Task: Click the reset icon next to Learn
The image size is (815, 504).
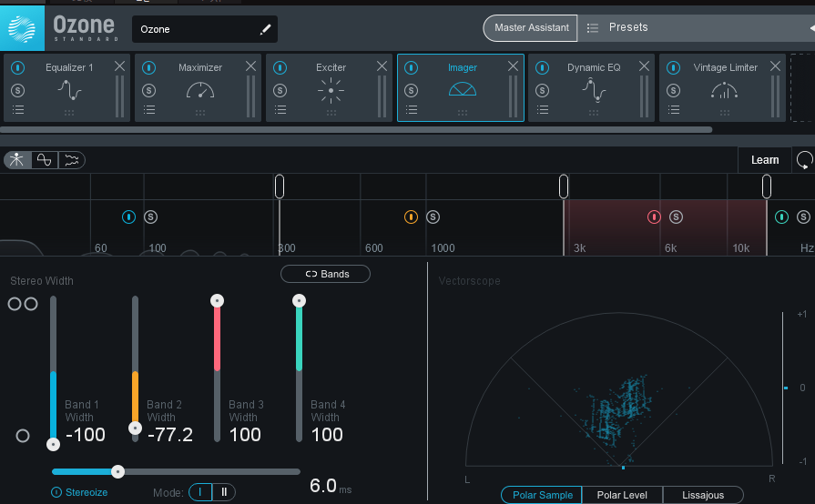Action: point(804,160)
